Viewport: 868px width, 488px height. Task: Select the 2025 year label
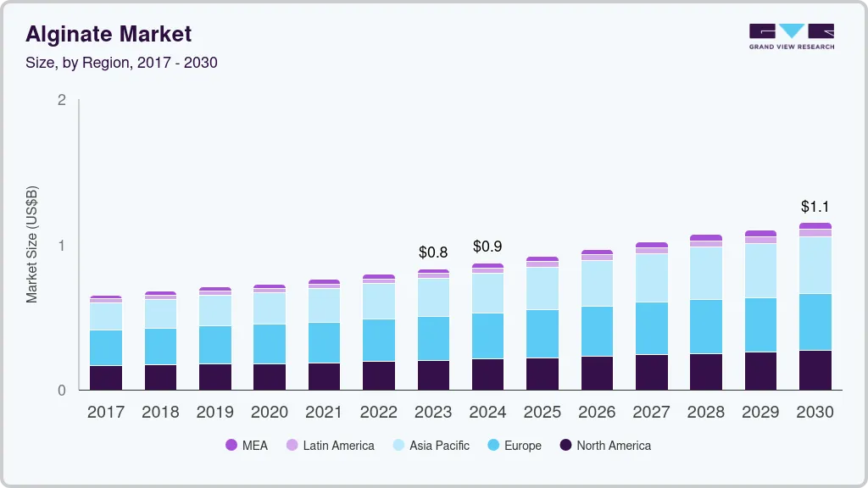(x=542, y=412)
